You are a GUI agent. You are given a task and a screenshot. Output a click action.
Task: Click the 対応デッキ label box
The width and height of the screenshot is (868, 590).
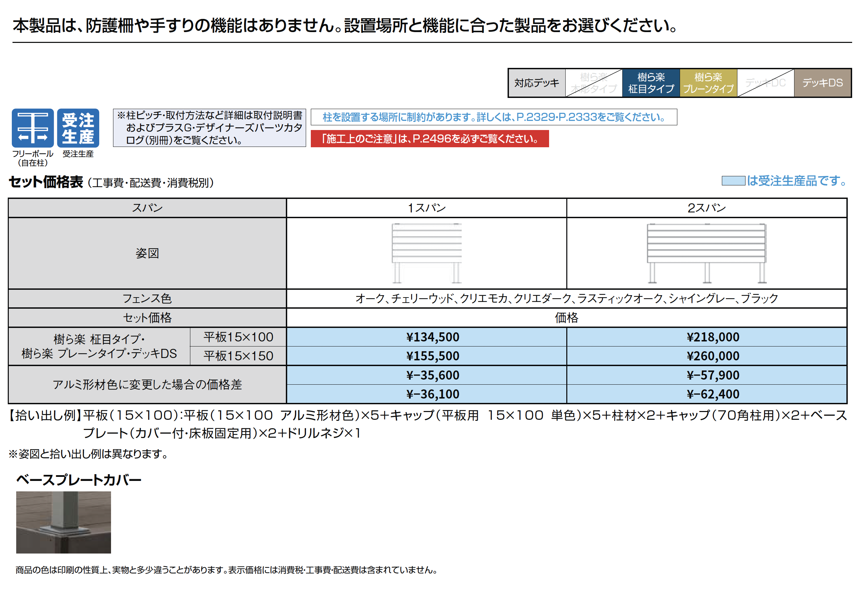tap(537, 83)
